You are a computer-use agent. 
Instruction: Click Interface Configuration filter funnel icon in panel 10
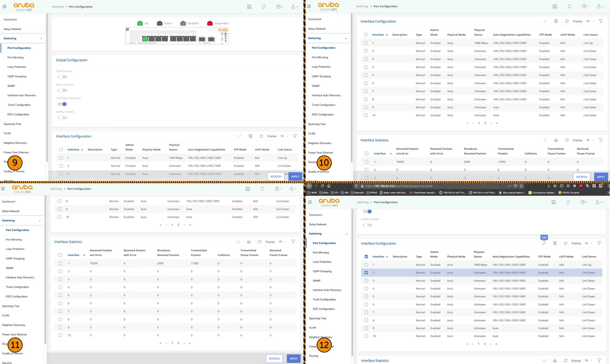tap(600, 21)
